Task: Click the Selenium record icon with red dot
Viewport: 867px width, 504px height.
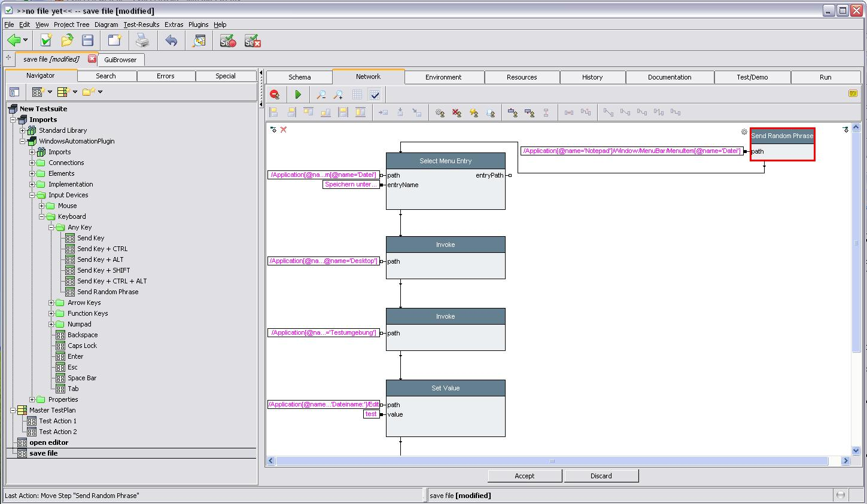Action: pos(227,41)
